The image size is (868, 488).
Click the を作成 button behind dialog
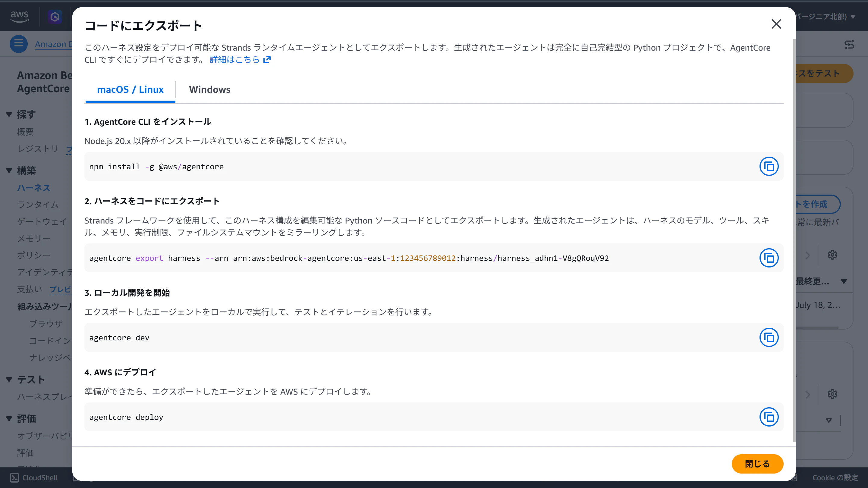pos(818,204)
